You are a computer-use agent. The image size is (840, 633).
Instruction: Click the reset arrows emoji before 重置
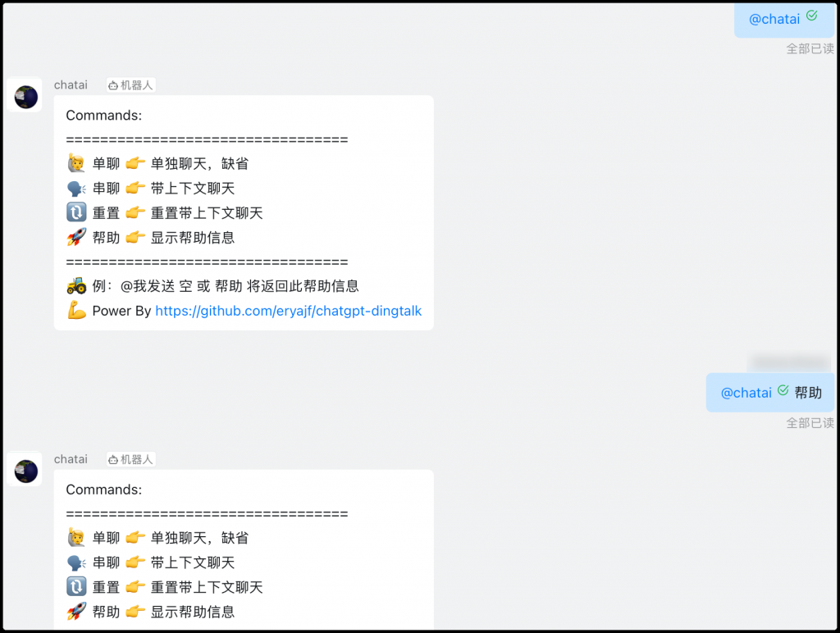pyautogui.click(x=76, y=212)
